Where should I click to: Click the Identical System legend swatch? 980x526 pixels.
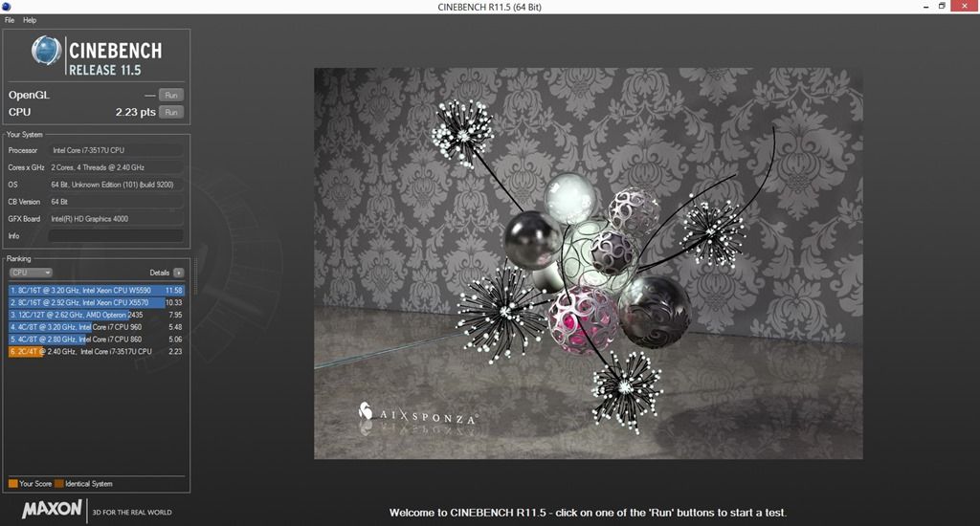click(x=59, y=484)
